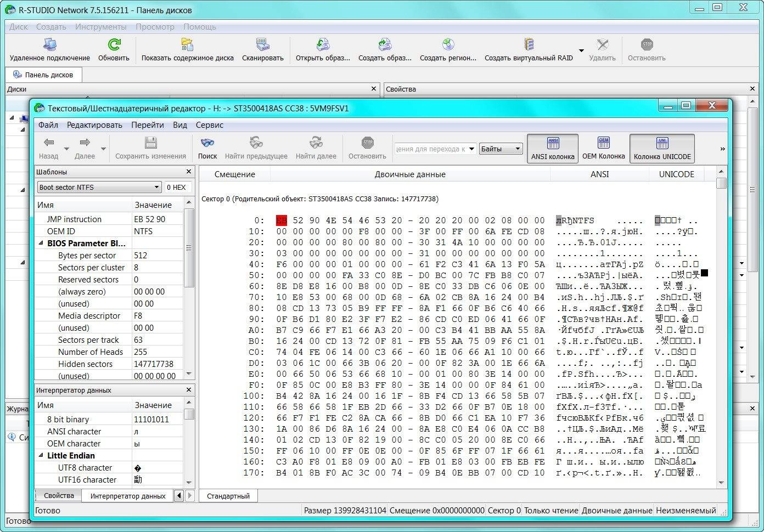Open dropdown arrow next to Назад

click(66, 149)
